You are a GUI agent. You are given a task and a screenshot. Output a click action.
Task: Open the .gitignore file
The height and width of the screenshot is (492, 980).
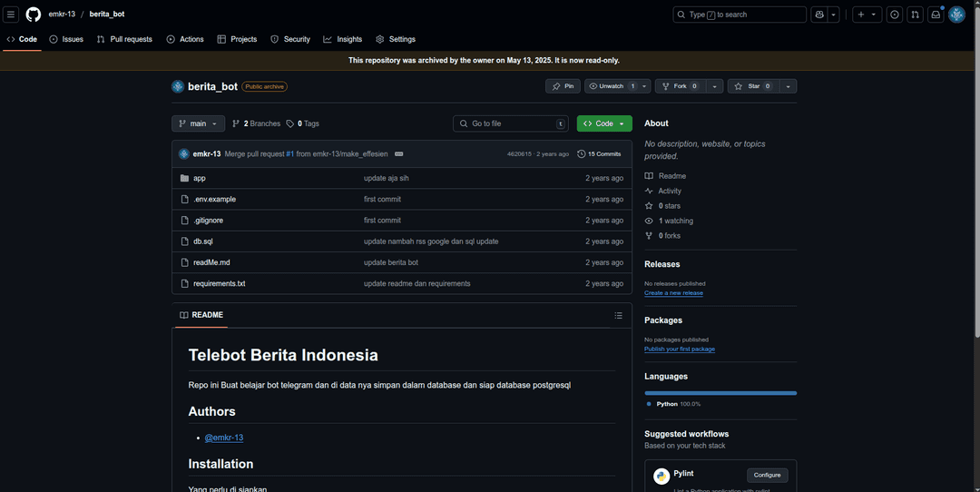coord(208,221)
